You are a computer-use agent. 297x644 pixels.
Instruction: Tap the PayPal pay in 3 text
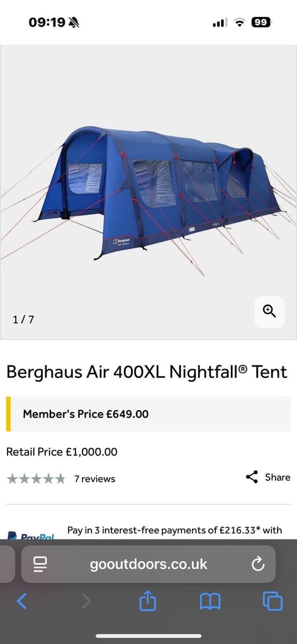pyautogui.click(x=174, y=530)
